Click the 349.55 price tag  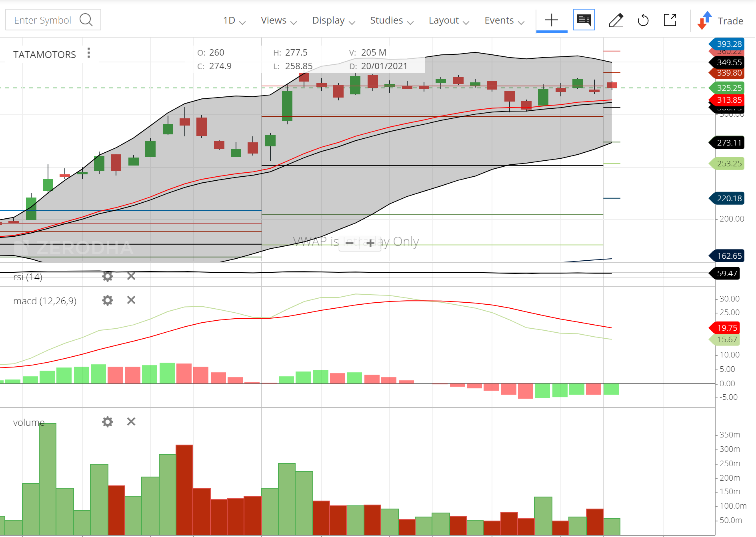tap(726, 62)
